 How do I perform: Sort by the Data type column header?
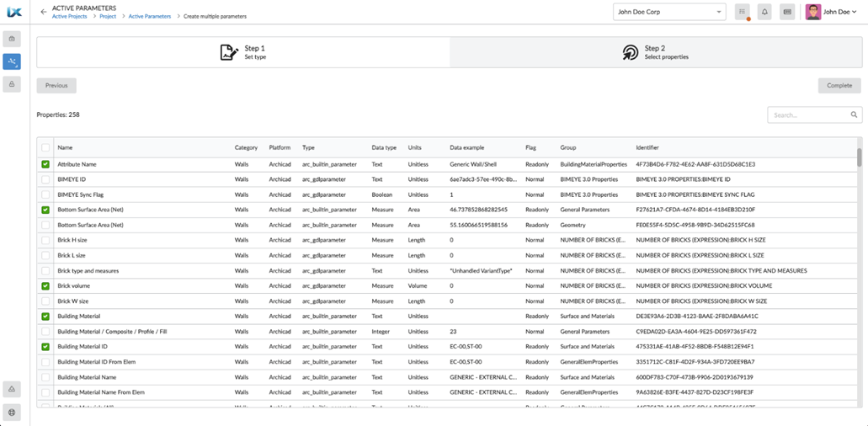384,147
